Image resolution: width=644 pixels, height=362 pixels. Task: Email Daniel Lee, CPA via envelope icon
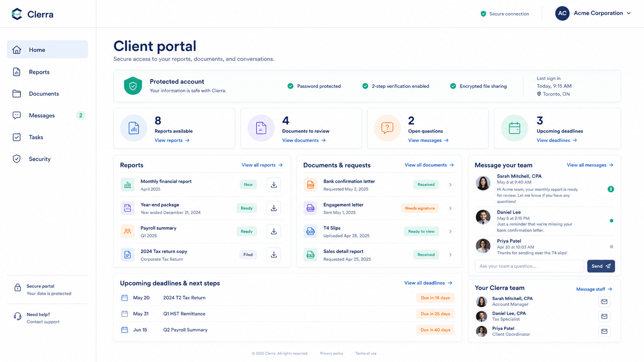click(x=604, y=316)
